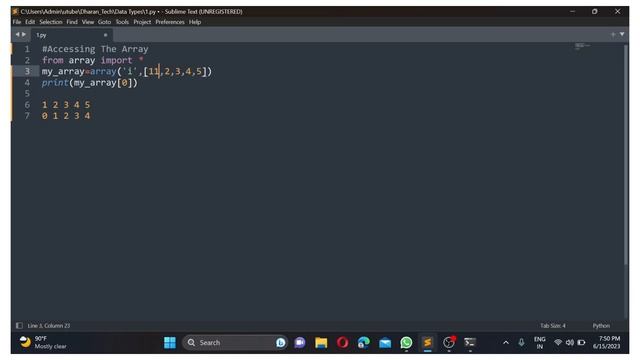Open WhatsApp from the taskbar
The height and width of the screenshot is (360, 640).
pyautogui.click(x=406, y=342)
